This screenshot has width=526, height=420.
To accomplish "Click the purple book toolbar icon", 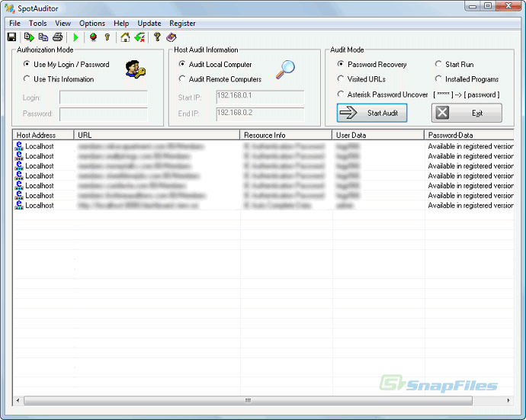I will pos(171,37).
